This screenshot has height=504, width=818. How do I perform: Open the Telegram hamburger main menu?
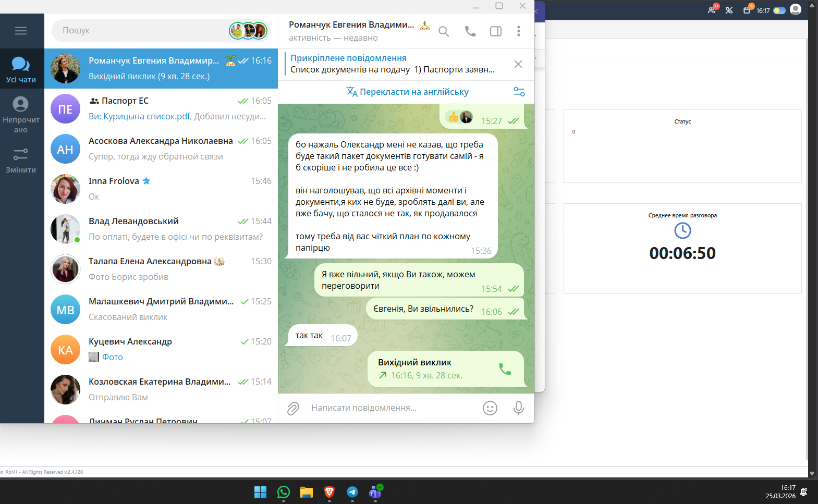click(x=21, y=31)
